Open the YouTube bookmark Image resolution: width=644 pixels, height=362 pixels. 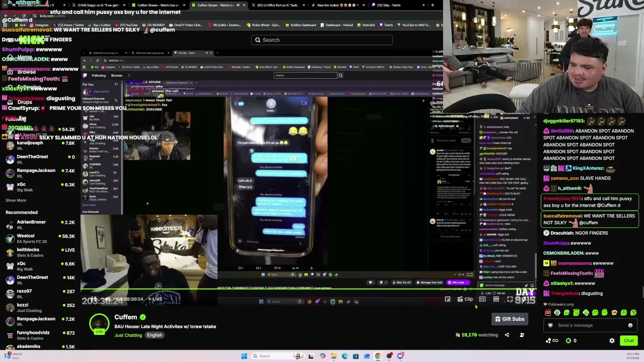(126, 25)
